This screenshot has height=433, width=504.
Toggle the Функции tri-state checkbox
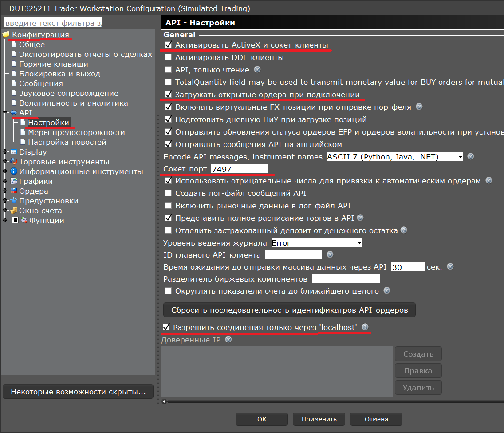coord(15,220)
